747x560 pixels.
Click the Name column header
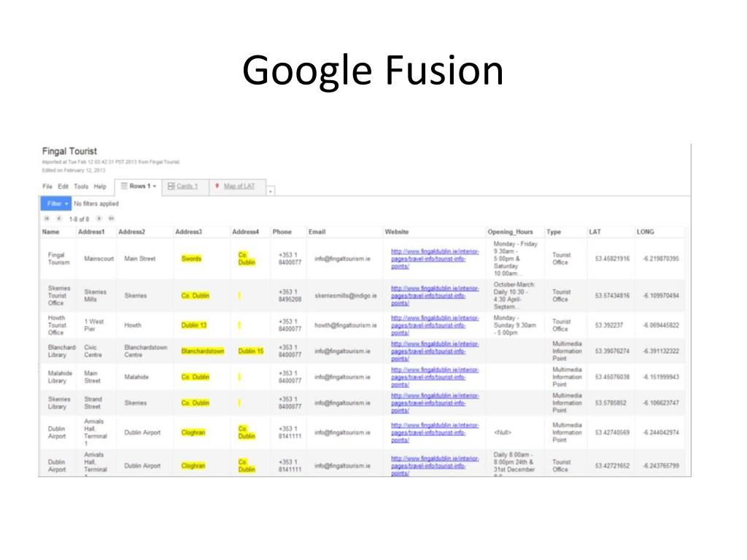pos(50,232)
